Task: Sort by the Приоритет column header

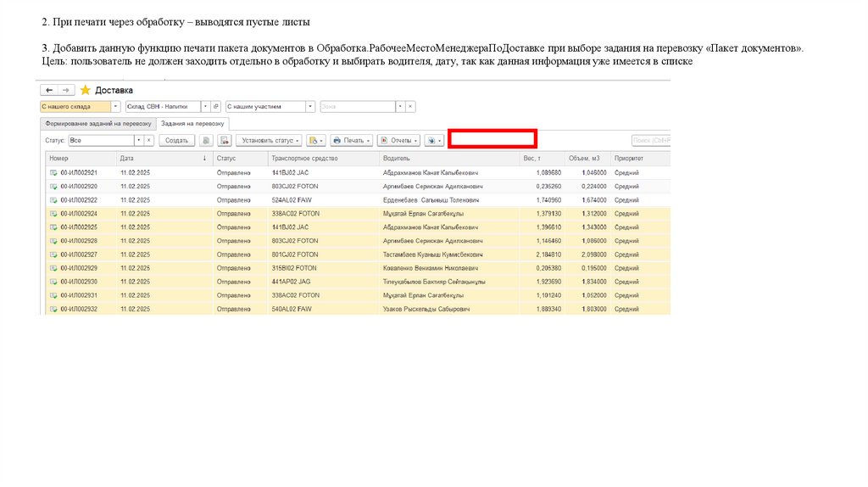Action: [641, 159]
